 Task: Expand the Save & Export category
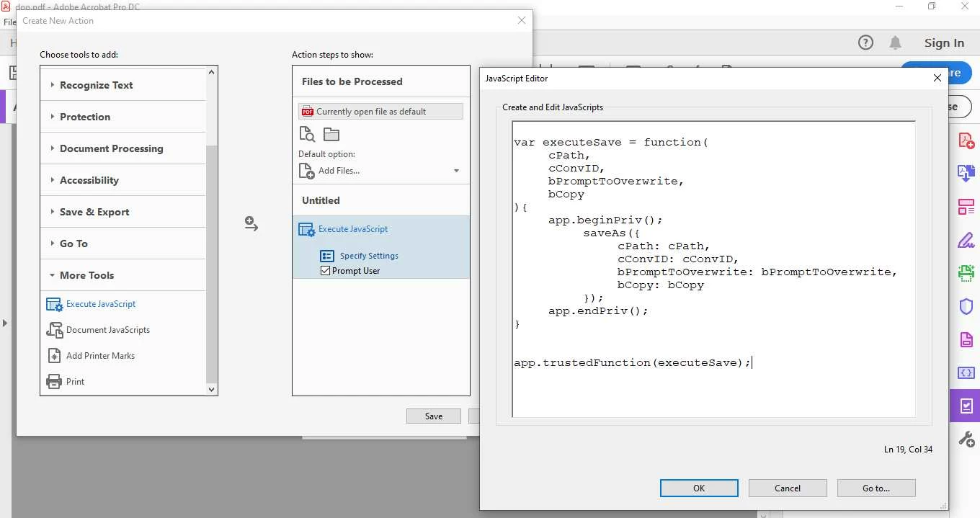click(x=53, y=212)
